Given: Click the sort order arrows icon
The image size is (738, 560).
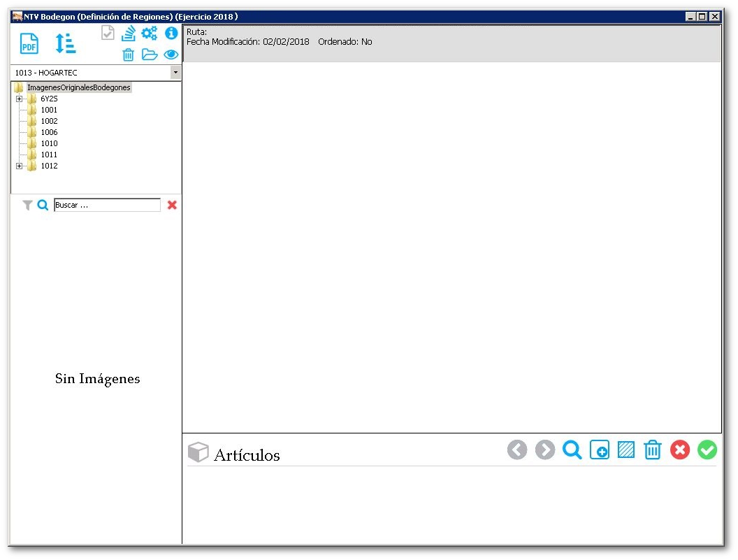Looking at the screenshot, I should (x=65, y=43).
